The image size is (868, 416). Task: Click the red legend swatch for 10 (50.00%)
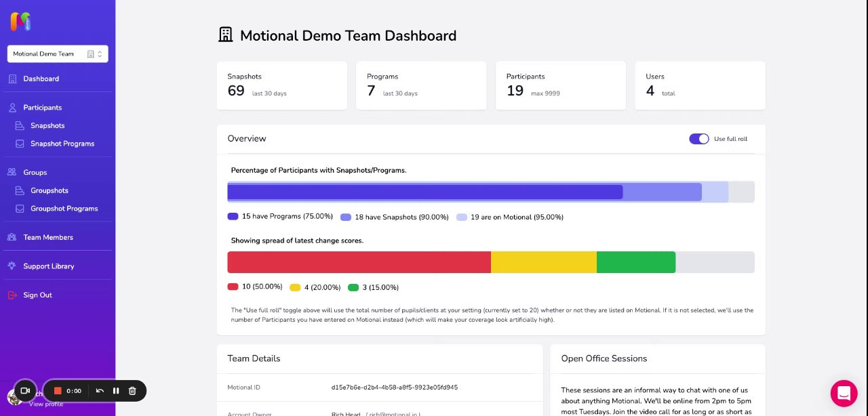tap(233, 287)
